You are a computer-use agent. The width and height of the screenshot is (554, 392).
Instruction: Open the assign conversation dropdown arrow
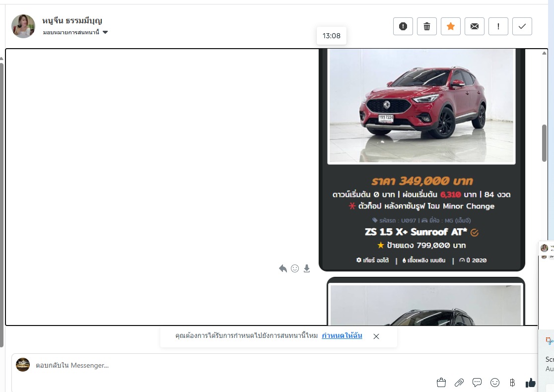(x=105, y=32)
